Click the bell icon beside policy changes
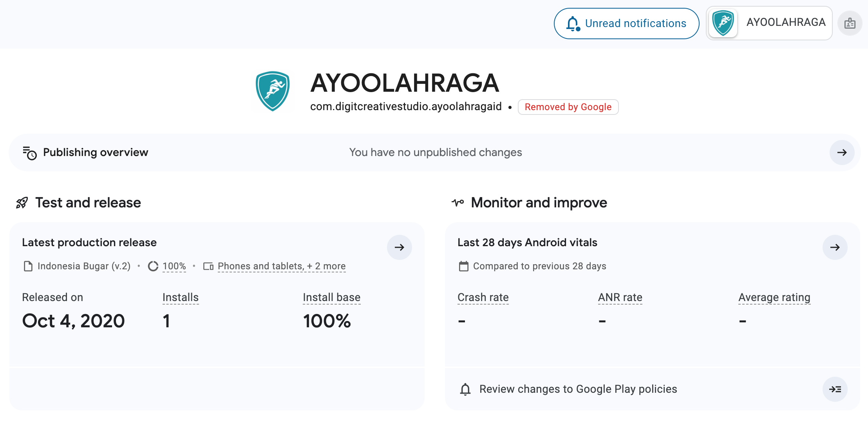Image resolution: width=868 pixels, height=421 pixels. [465, 389]
